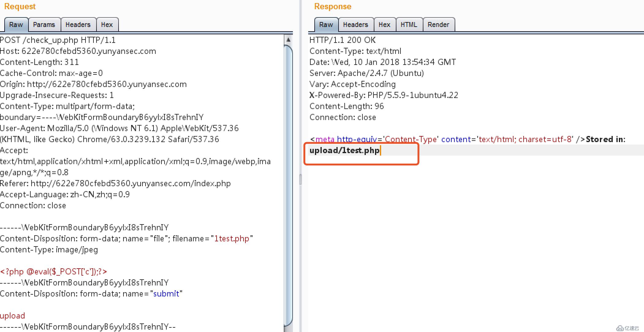Viewport: 644px width, 332px height.
Task: Click the Referer header line
Action: tap(116, 183)
